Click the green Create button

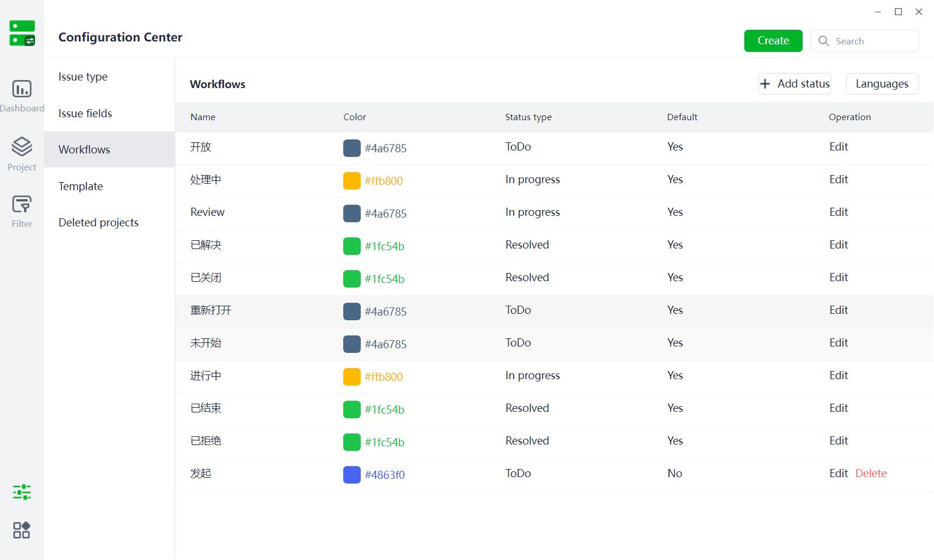[x=773, y=41]
